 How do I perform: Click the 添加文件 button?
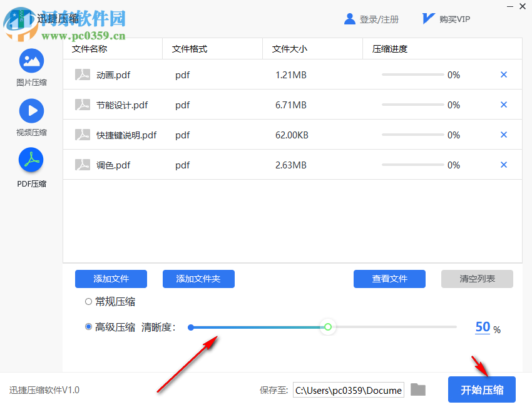pyautogui.click(x=111, y=279)
